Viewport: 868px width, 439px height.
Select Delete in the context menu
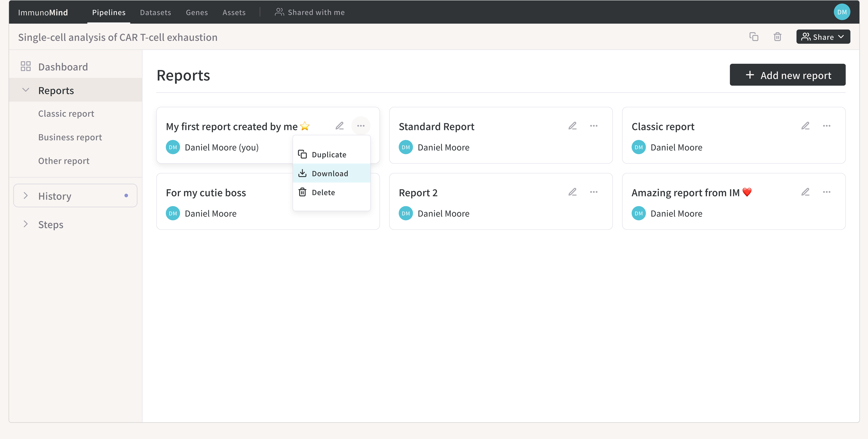[323, 192]
